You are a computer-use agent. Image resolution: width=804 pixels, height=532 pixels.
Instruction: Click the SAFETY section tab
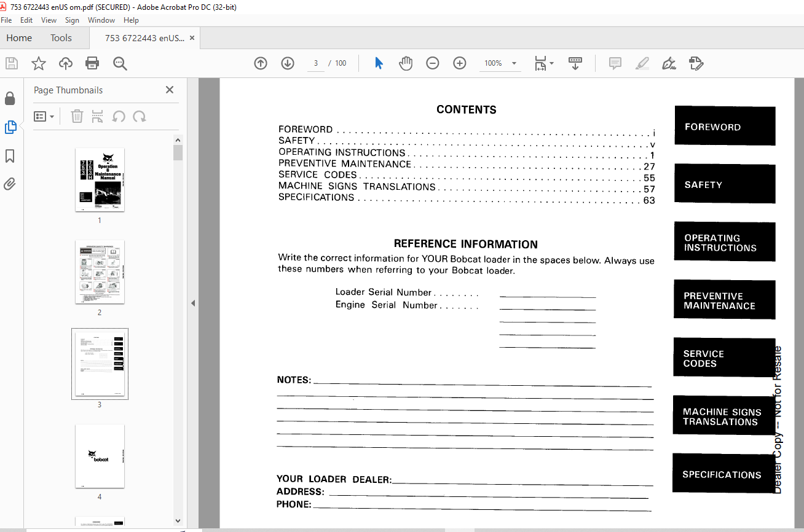click(x=725, y=184)
